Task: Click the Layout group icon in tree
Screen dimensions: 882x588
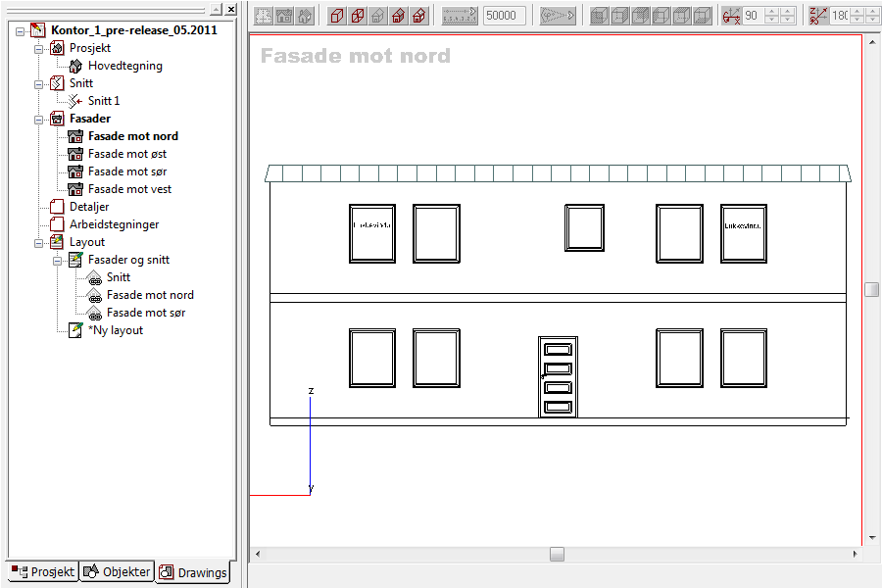Action: pos(57,242)
